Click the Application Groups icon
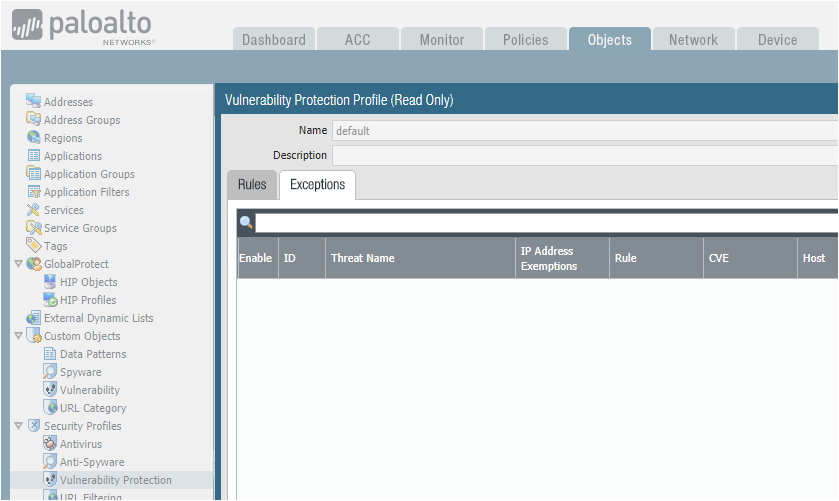 pos(33,173)
